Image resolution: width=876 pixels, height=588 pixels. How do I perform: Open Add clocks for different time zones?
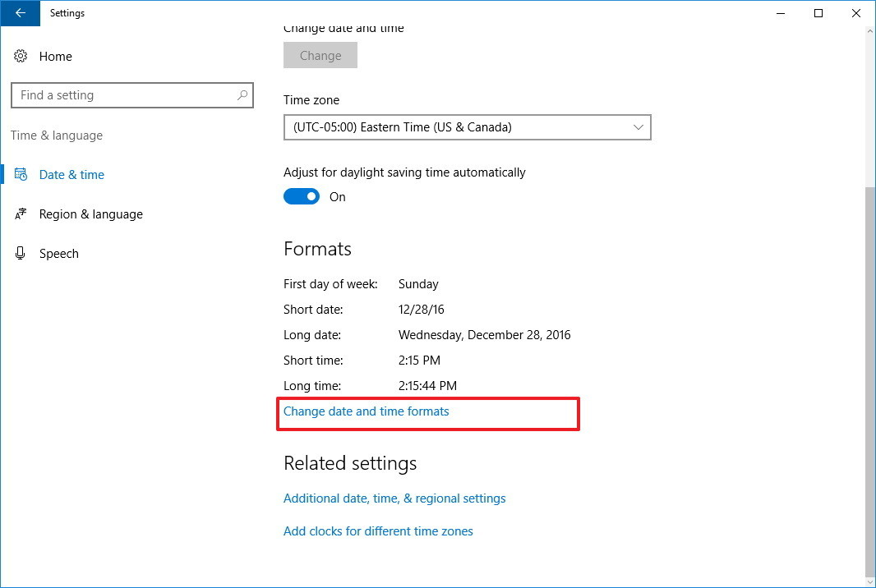pos(378,531)
